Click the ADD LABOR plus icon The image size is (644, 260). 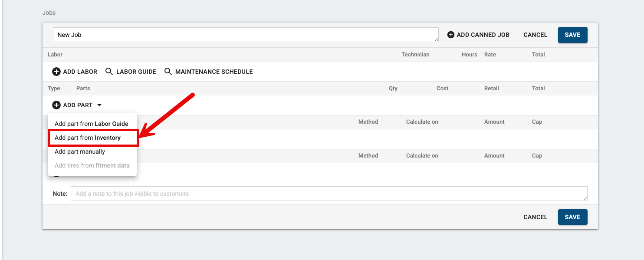[x=56, y=72]
